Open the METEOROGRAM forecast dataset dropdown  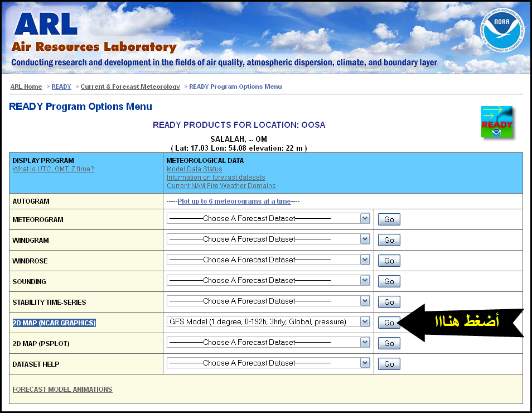(268, 219)
